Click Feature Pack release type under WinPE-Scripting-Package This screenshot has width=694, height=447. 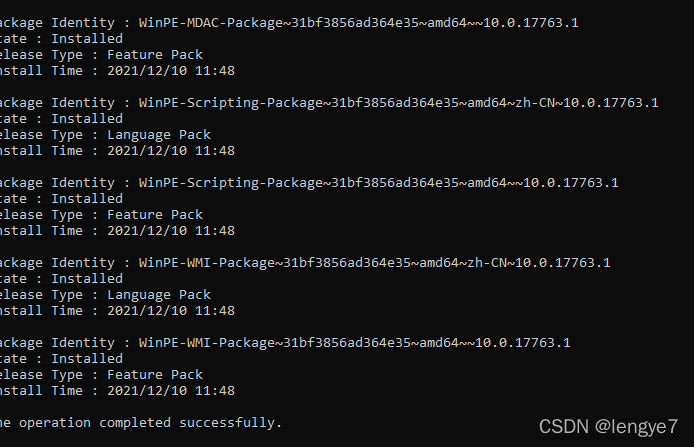coord(101,214)
